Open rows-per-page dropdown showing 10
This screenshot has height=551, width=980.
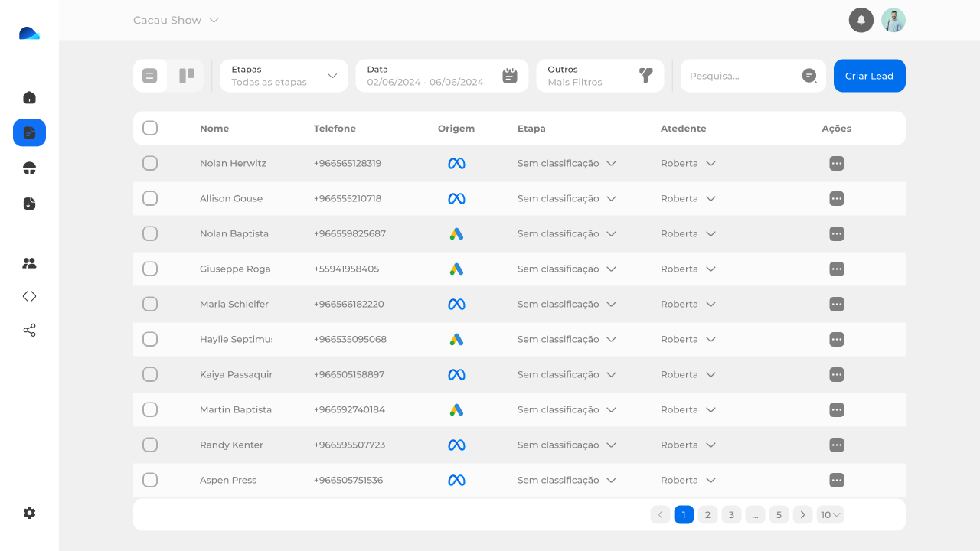point(831,515)
